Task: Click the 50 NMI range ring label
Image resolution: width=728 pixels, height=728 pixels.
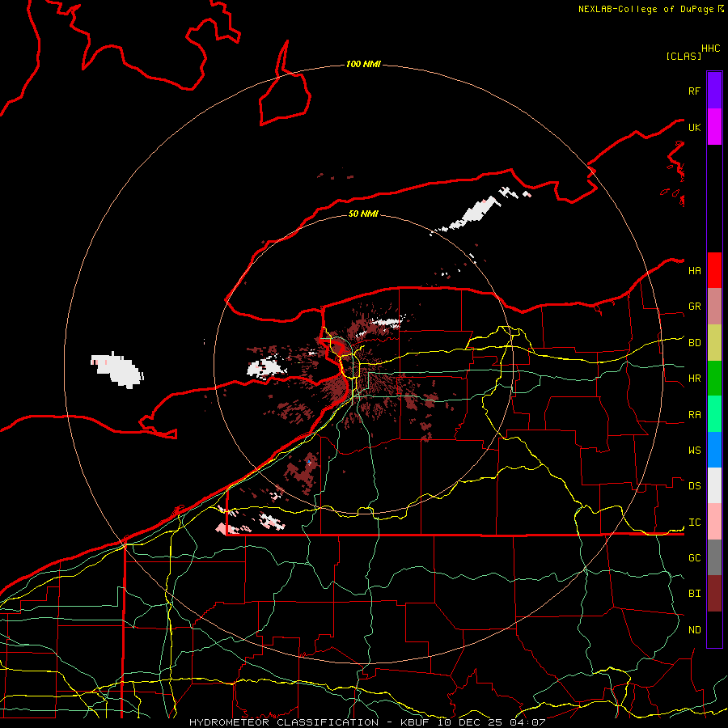Action: [363, 214]
